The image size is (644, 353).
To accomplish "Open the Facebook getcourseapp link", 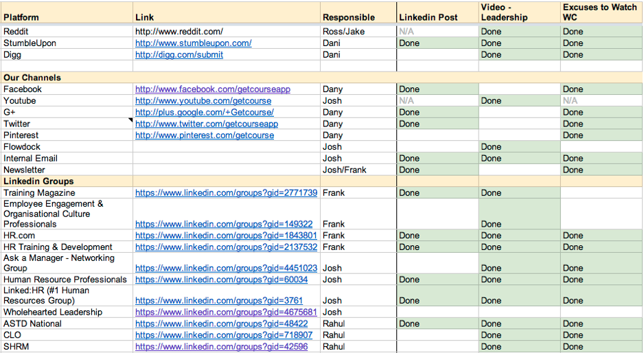I will click(x=213, y=89).
